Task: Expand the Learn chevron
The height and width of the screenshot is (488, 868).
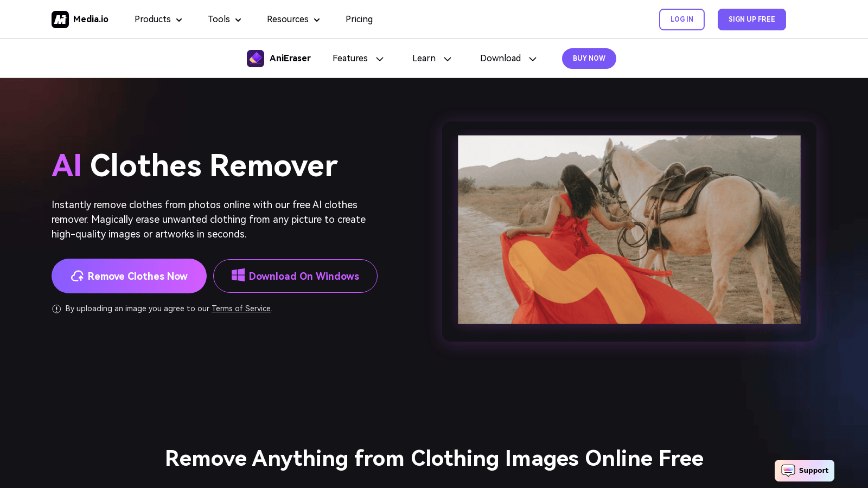Action: [448, 59]
